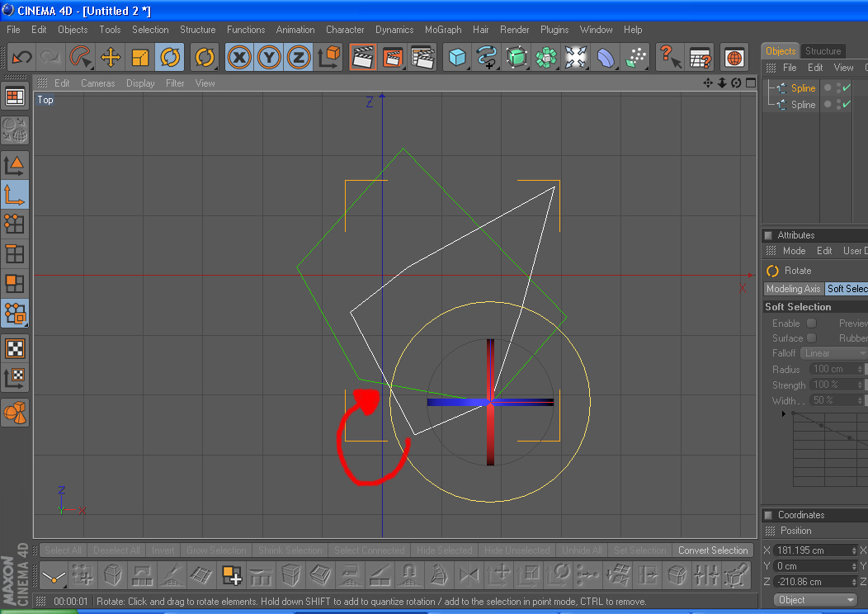Click the X position stepper arrows
Viewport: 868px width, 614px height.
(x=854, y=550)
